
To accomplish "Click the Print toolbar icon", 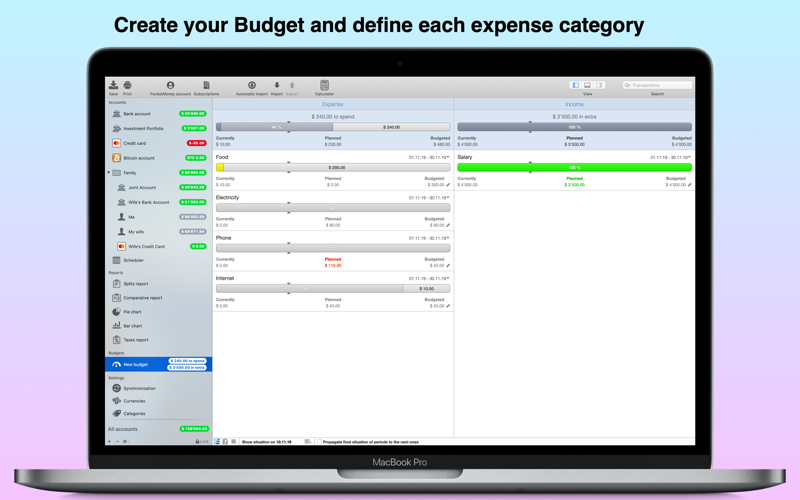I will pos(128,85).
